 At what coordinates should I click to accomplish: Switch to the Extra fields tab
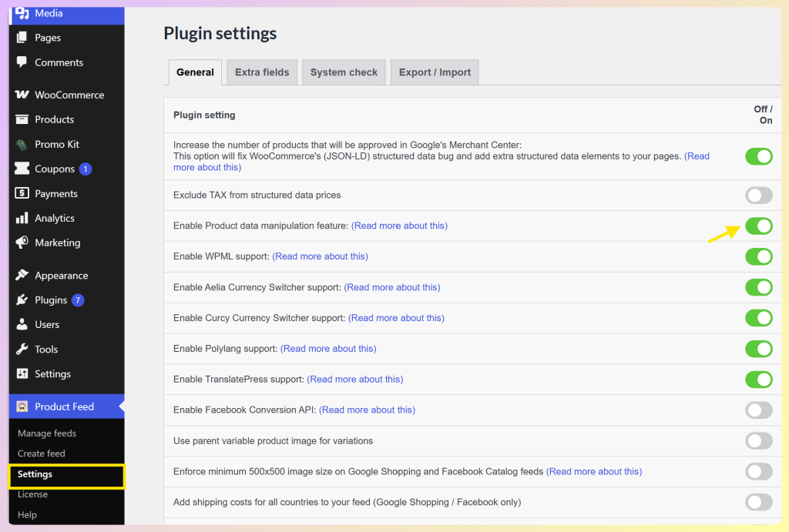click(262, 72)
